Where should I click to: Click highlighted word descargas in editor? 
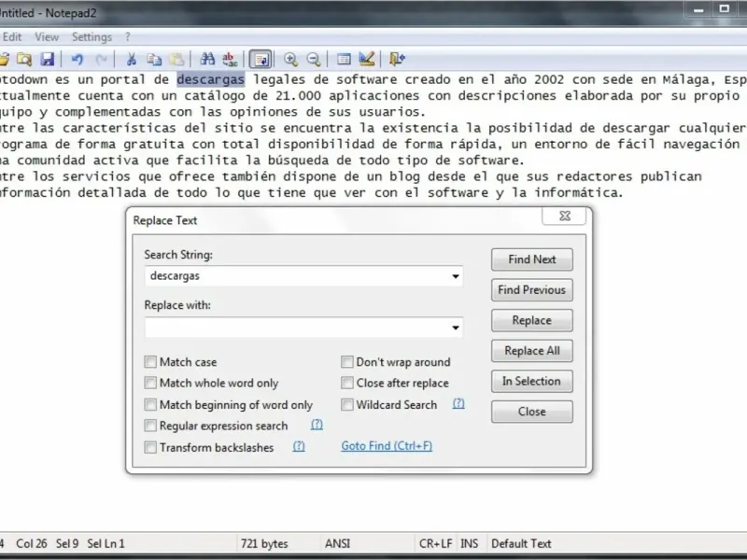pyautogui.click(x=211, y=79)
